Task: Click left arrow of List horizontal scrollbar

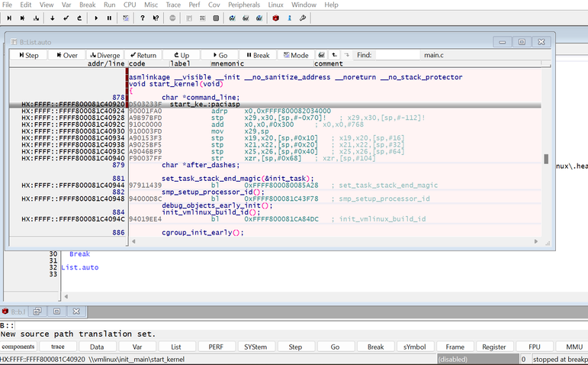Action: (x=133, y=241)
